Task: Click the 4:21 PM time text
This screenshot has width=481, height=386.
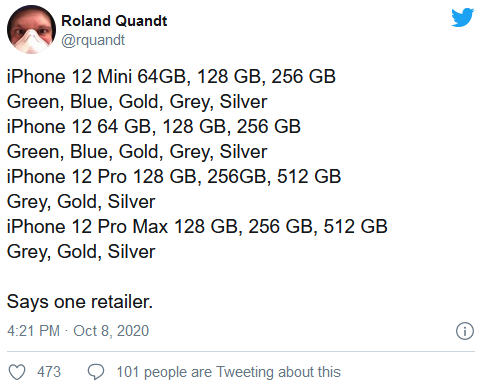Action: point(33,331)
